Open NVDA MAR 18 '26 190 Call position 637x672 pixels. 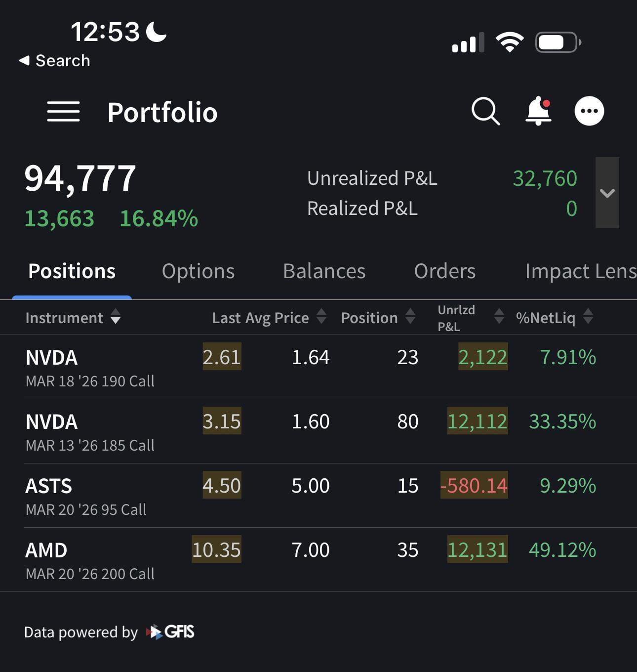pos(90,367)
